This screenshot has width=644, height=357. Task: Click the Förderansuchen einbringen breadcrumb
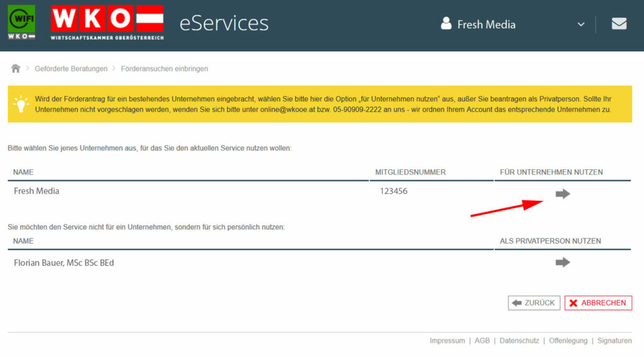point(164,69)
